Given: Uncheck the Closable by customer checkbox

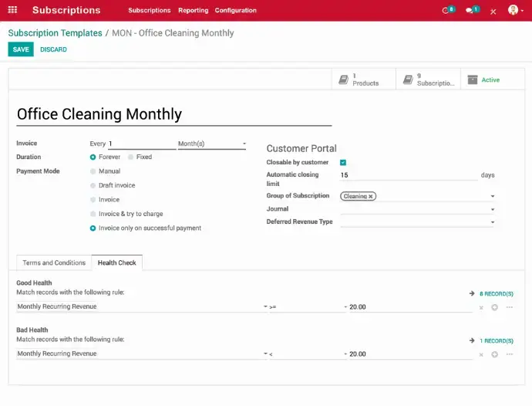Looking at the screenshot, I should [343, 162].
